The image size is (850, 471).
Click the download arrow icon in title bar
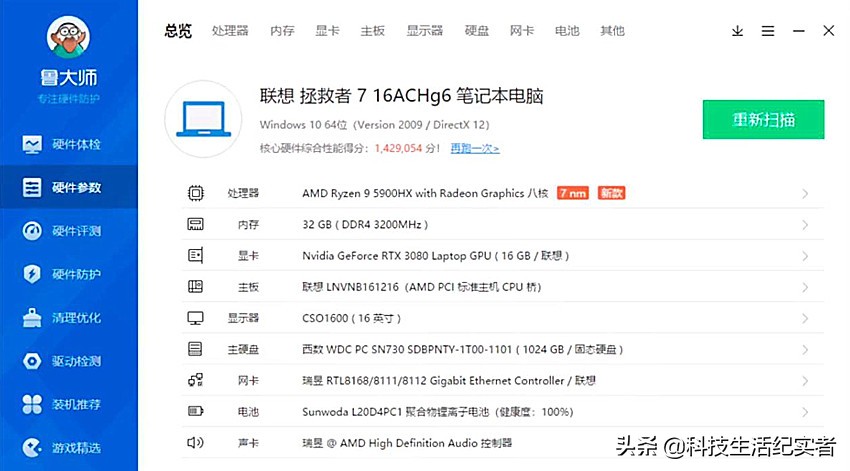tap(737, 31)
